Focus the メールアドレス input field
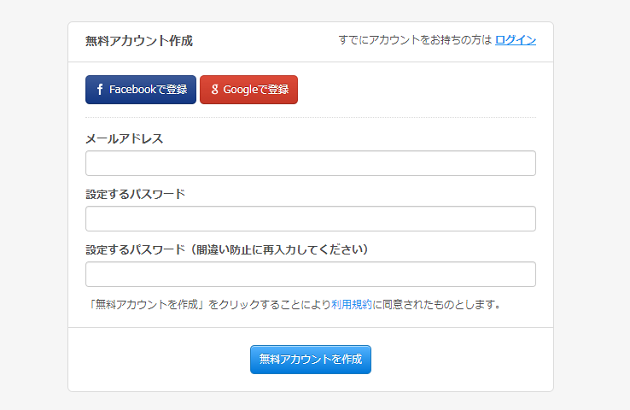 310,163
